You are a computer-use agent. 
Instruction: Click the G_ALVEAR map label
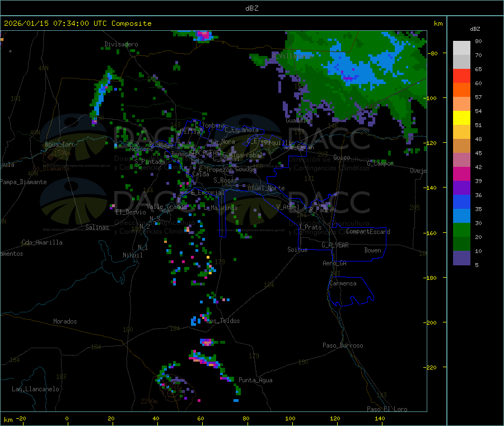pos(335,245)
